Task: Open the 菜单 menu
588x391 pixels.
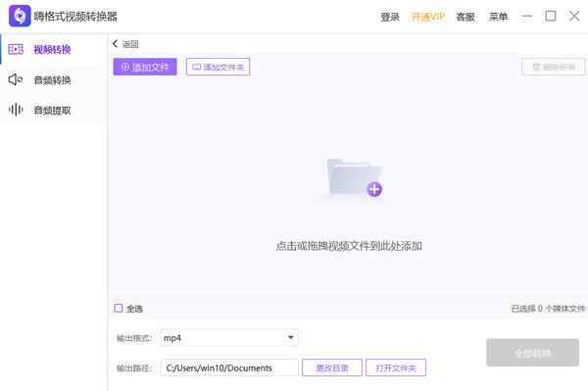Action: pos(498,17)
